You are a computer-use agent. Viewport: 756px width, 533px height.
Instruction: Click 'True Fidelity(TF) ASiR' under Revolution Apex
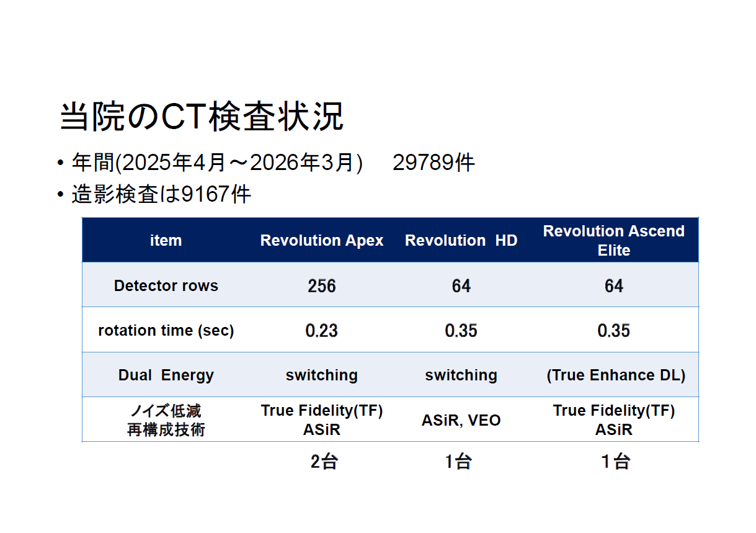(x=322, y=420)
